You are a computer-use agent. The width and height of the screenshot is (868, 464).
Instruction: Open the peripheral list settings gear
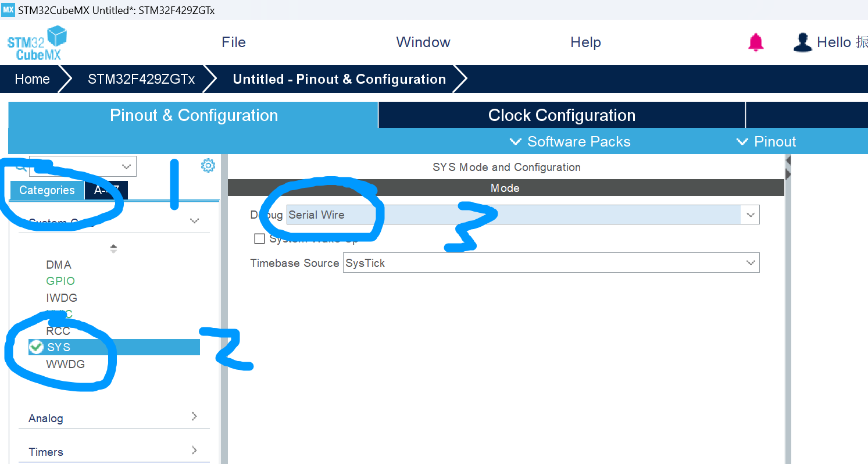click(x=208, y=166)
